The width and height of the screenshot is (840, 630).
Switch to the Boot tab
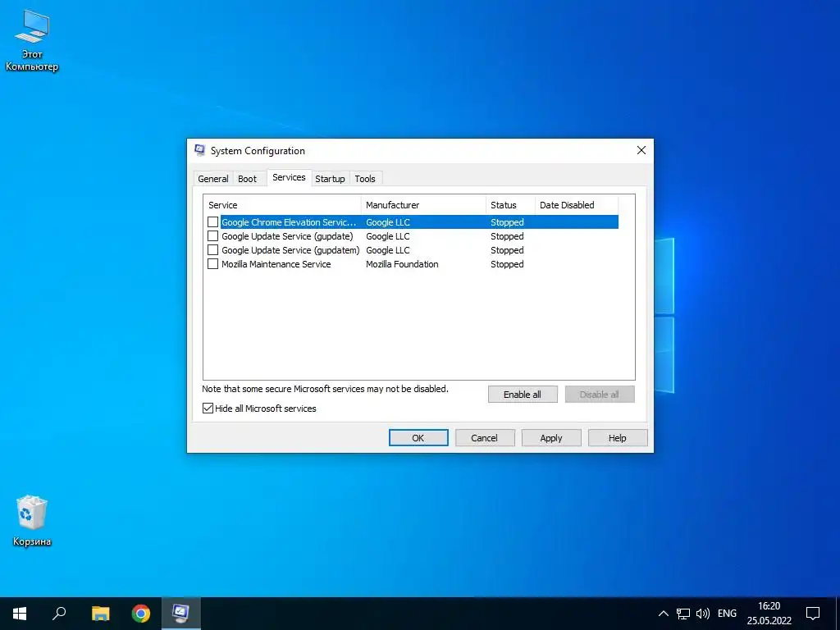pos(248,179)
